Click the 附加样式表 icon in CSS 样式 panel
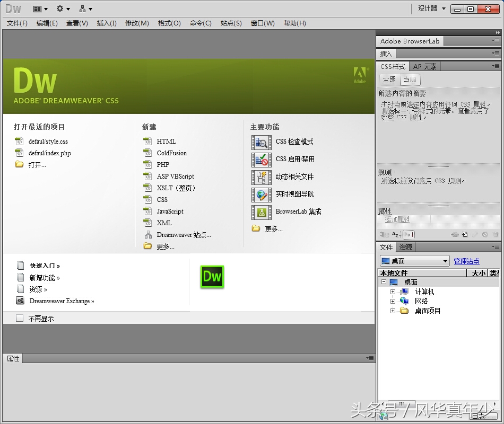 [x=455, y=234]
